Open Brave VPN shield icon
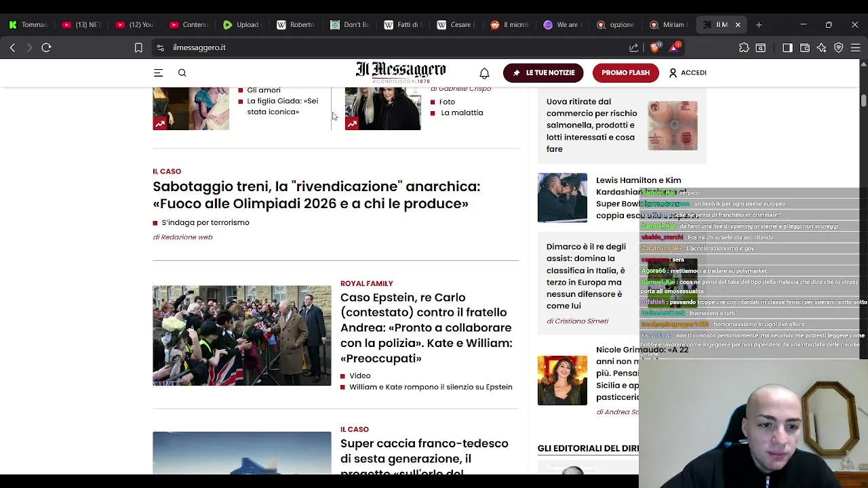This screenshot has width=868, height=488. coord(839,47)
